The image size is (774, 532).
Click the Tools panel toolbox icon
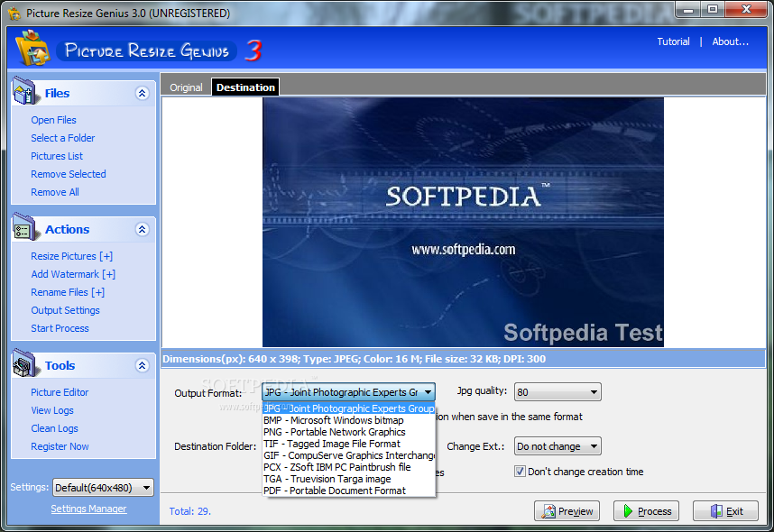(24, 363)
